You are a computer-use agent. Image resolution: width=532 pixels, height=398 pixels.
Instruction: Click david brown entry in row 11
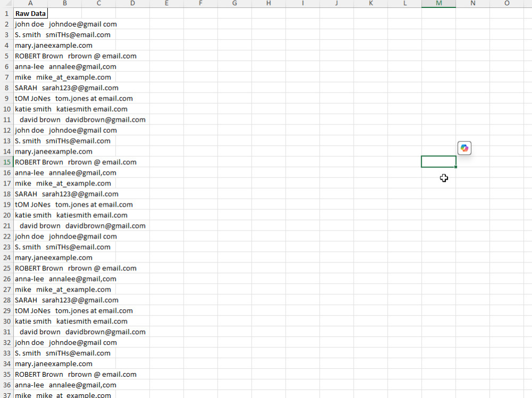pos(82,120)
